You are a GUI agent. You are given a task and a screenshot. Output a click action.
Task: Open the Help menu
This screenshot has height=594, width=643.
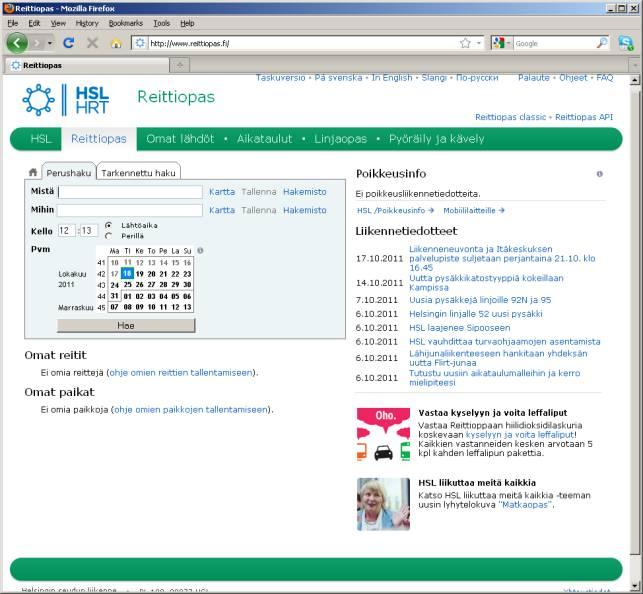pos(187,23)
